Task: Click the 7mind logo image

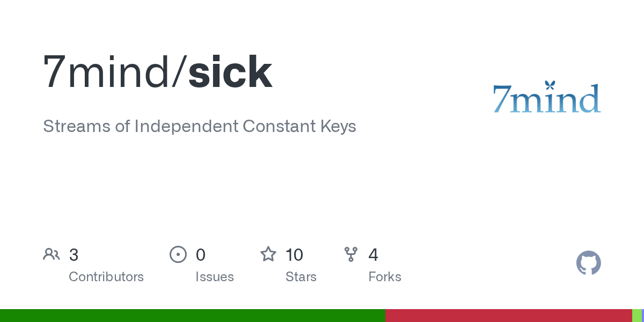Action: (546, 98)
